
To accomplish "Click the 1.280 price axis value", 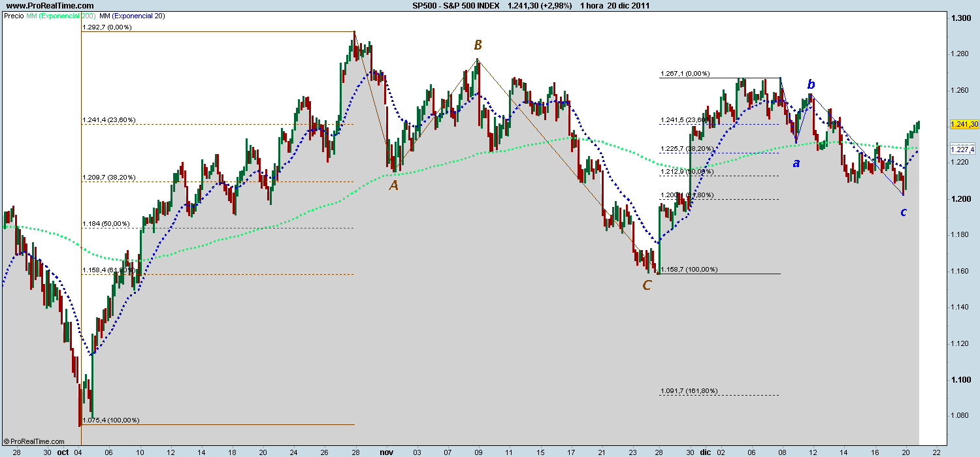I will coord(960,54).
